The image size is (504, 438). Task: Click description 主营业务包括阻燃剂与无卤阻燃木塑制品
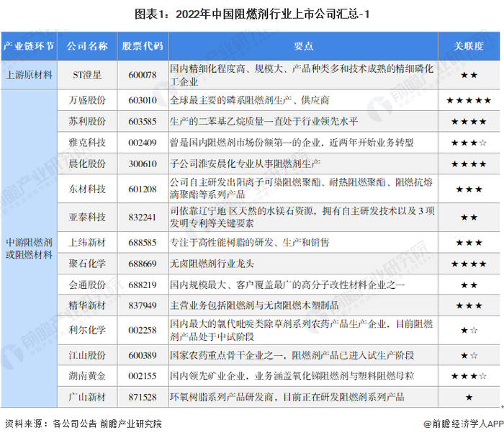[x=254, y=305]
